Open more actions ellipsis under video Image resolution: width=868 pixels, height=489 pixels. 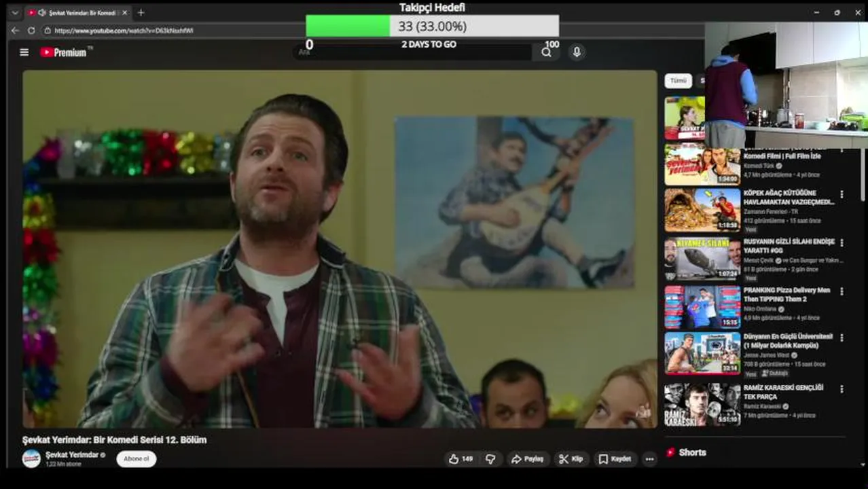pos(649,459)
